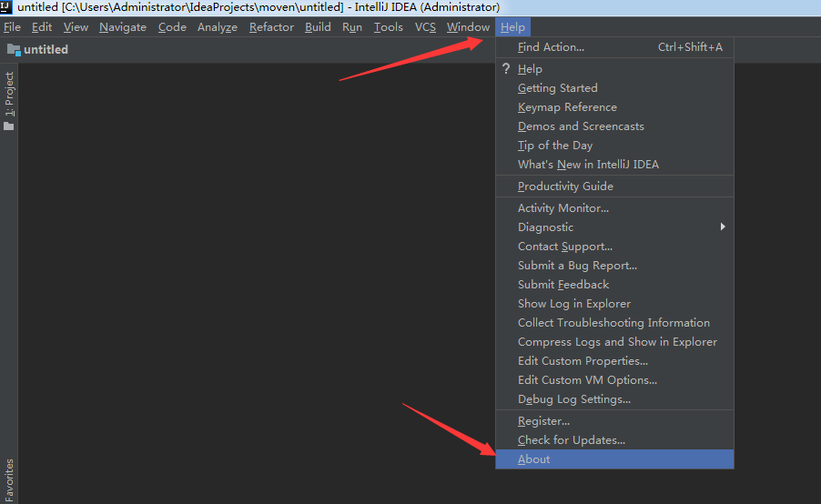Select the Diagnostic menu entry
This screenshot has height=504, width=821.
click(614, 227)
